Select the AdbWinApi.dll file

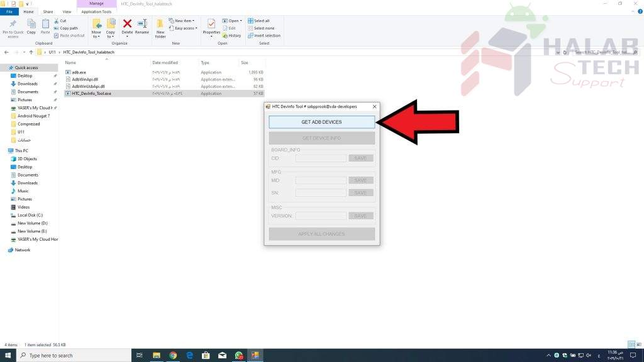pos(85,79)
